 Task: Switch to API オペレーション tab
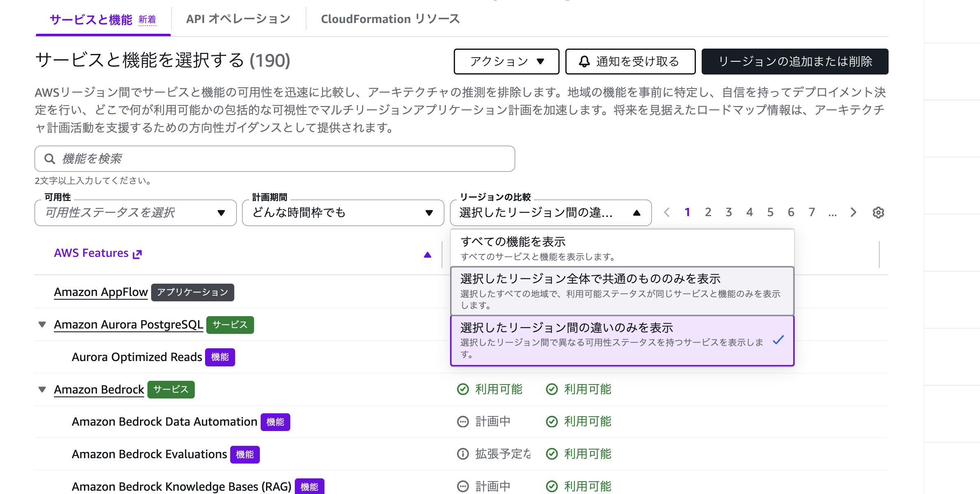pyautogui.click(x=238, y=19)
